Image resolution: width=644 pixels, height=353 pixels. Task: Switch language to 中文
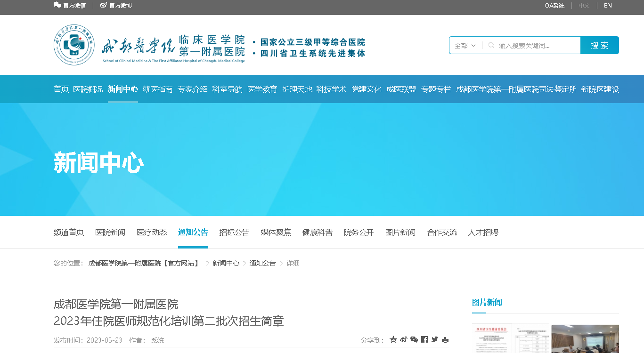[584, 6]
